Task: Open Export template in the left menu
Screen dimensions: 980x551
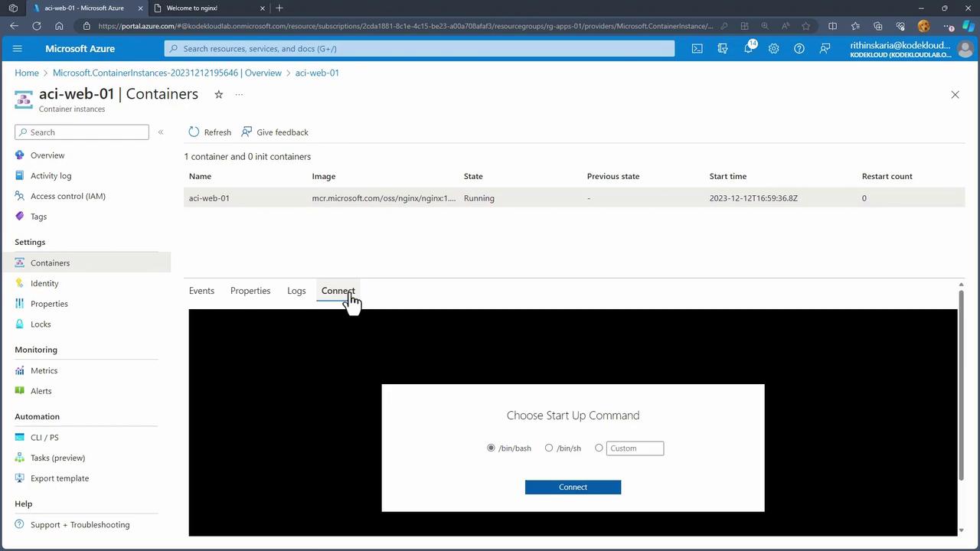Action: 60,478
